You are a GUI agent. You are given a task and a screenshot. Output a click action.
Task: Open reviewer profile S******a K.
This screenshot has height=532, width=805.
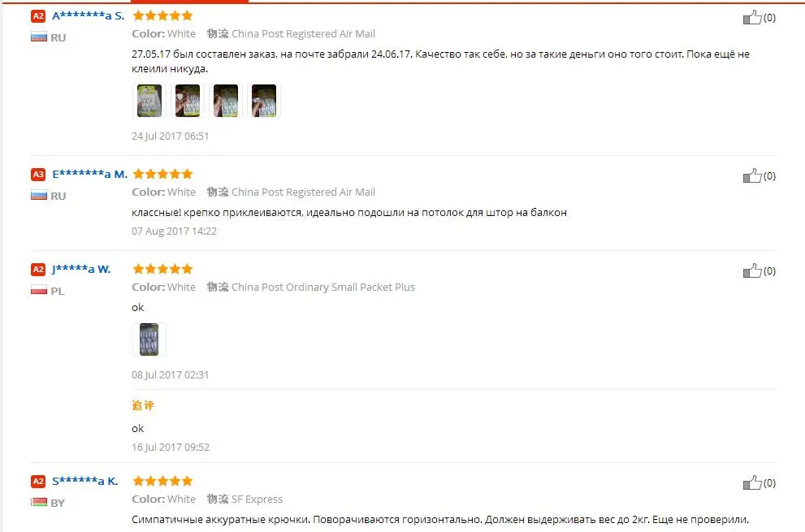coord(85,481)
